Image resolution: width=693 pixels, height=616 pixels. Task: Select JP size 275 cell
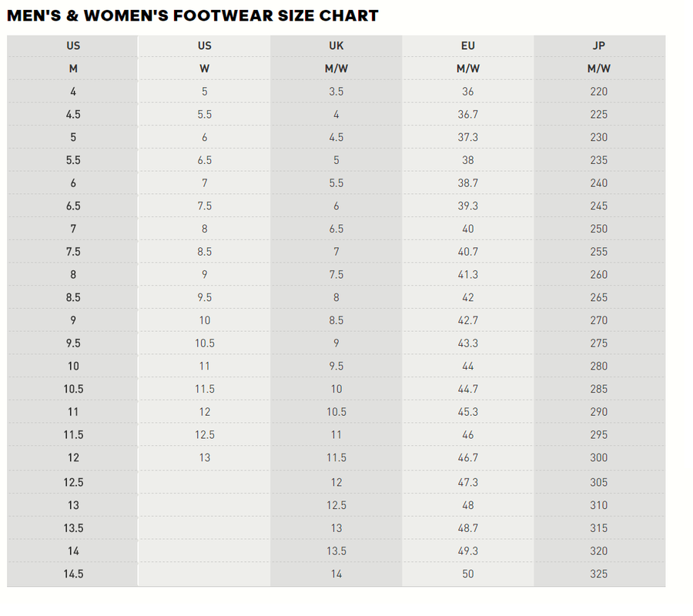[599, 343]
